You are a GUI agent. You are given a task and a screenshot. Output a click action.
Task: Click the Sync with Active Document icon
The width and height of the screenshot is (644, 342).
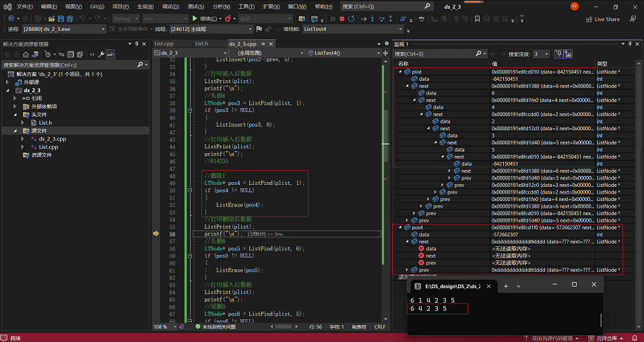(x=61, y=54)
